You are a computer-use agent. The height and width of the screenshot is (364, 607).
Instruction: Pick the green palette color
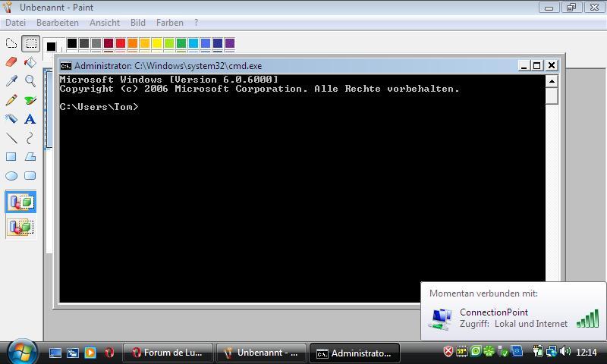click(181, 43)
